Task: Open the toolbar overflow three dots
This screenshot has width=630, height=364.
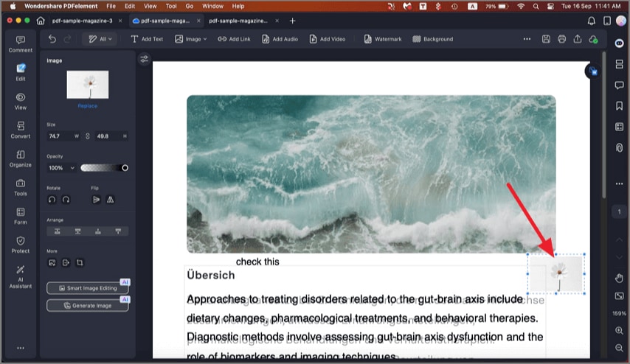Action: pos(527,39)
